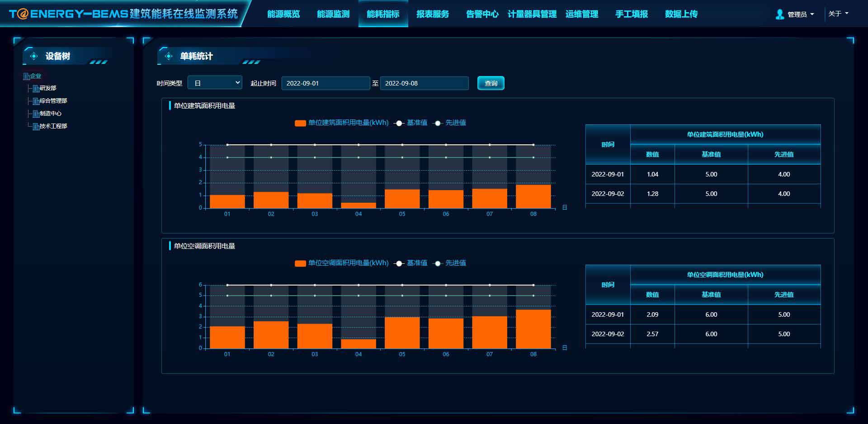Click the diamond icon in 单耗统计 header
Screen dimensions: 868x424
[169, 56]
